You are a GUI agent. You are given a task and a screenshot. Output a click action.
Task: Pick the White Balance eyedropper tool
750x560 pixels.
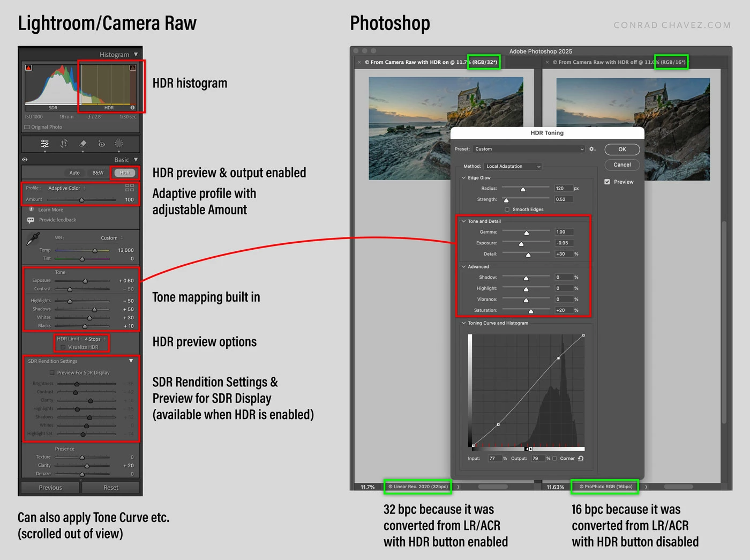(x=33, y=239)
